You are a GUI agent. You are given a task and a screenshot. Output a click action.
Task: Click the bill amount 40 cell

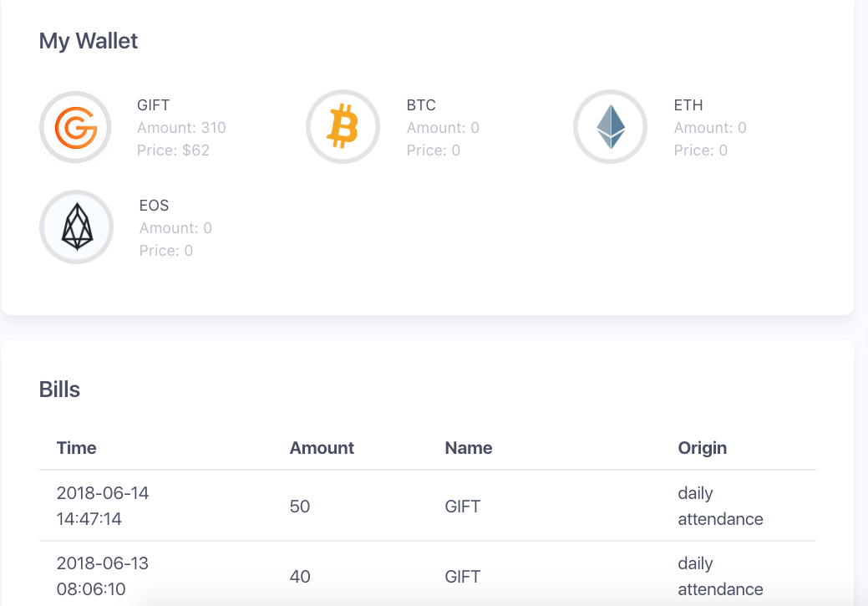coord(299,577)
